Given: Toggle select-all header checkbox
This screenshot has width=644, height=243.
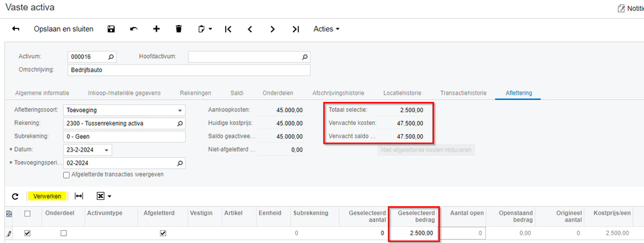Looking at the screenshot, I should tap(28, 213).
